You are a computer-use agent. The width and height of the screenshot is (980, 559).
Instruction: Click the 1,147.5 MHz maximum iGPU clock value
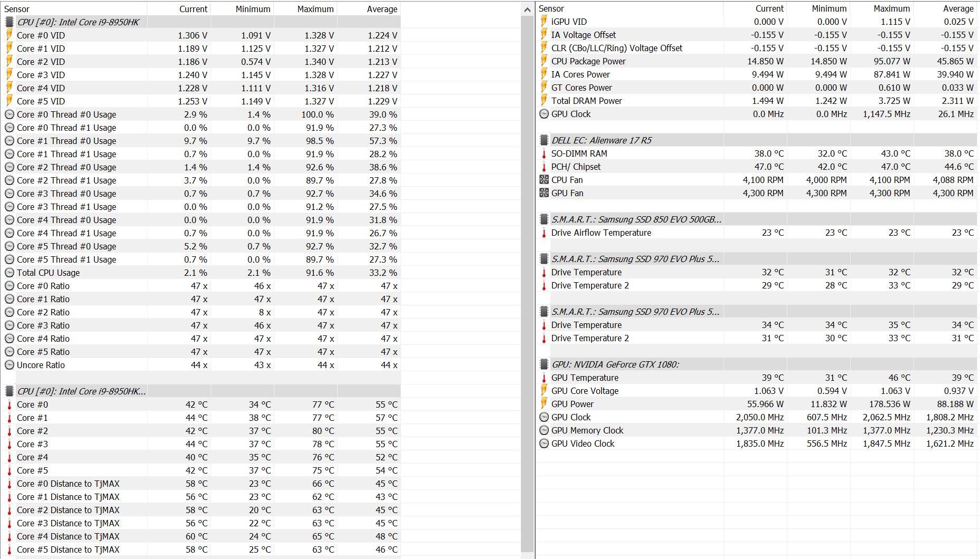pyautogui.click(x=887, y=114)
